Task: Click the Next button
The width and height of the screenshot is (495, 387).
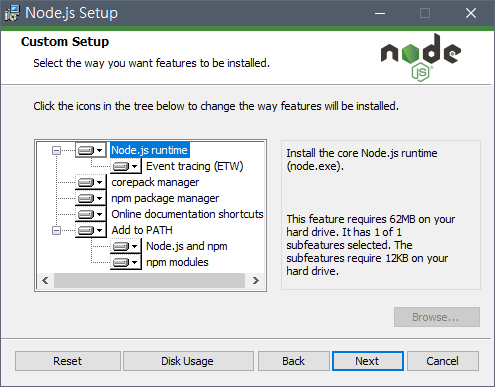Action: (x=368, y=361)
